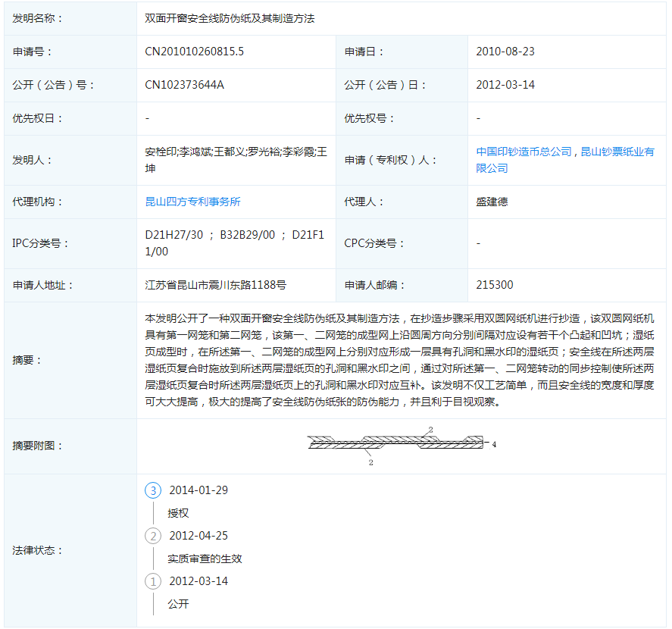Open the 昆山四方专利事务所 agency link

[193, 202]
